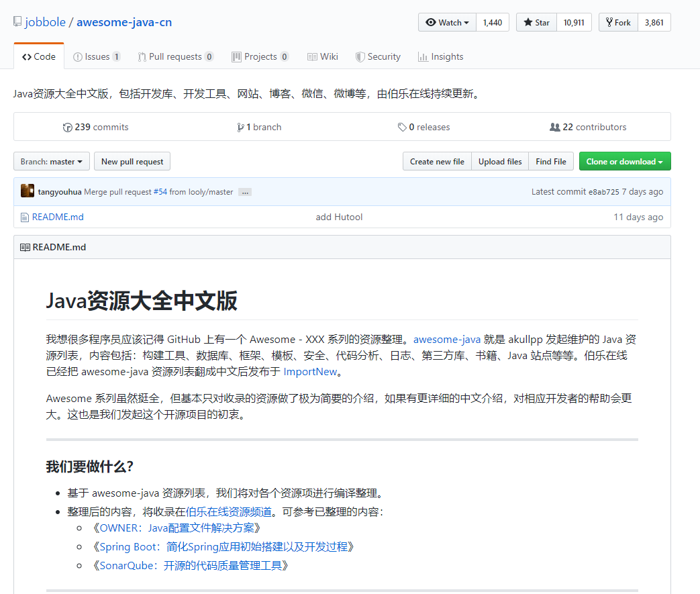Open the Branch: master dropdown
The width and height of the screenshot is (700, 594).
click(52, 161)
